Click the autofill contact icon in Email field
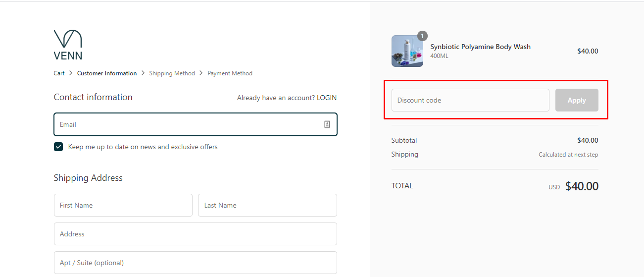This screenshot has width=644, height=277. coord(327,124)
